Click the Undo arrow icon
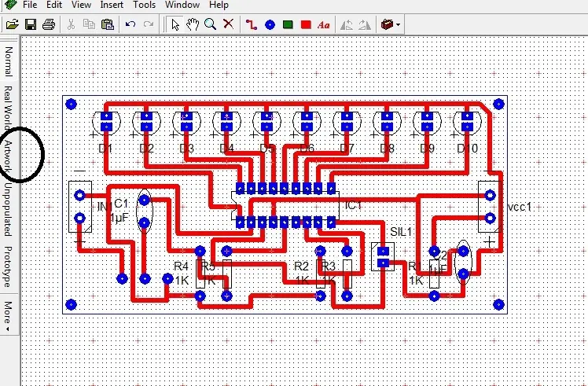This screenshot has width=588, height=386. [130, 24]
